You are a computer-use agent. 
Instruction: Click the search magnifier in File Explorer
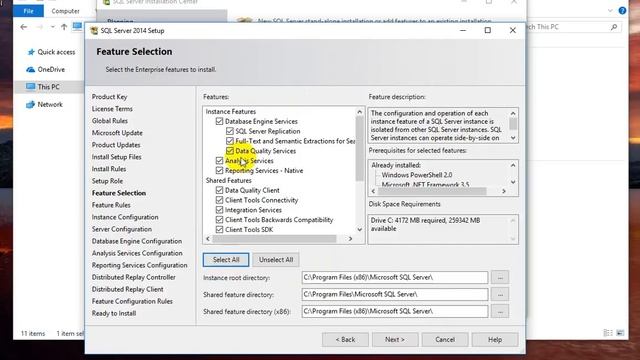coord(614,27)
